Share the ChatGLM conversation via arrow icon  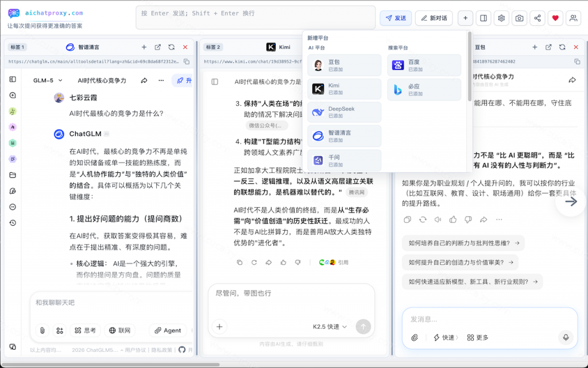tap(144, 80)
